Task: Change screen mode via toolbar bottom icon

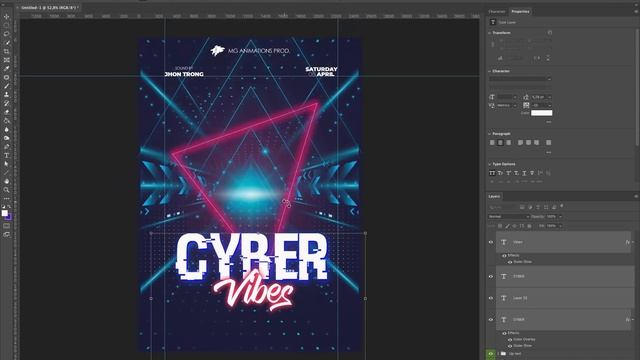Action: pyautogui.click(x=7, y=235)
